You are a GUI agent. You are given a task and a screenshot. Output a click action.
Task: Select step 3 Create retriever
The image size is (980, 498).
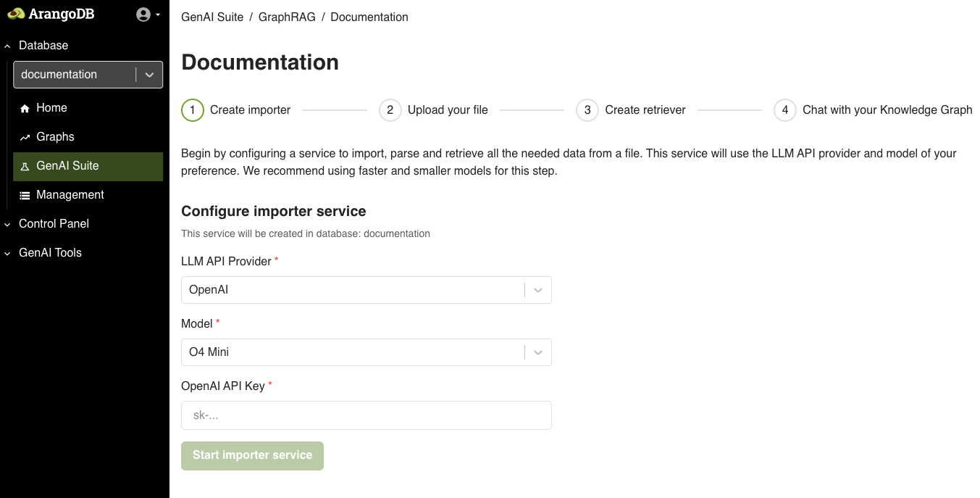pos(631,110)
